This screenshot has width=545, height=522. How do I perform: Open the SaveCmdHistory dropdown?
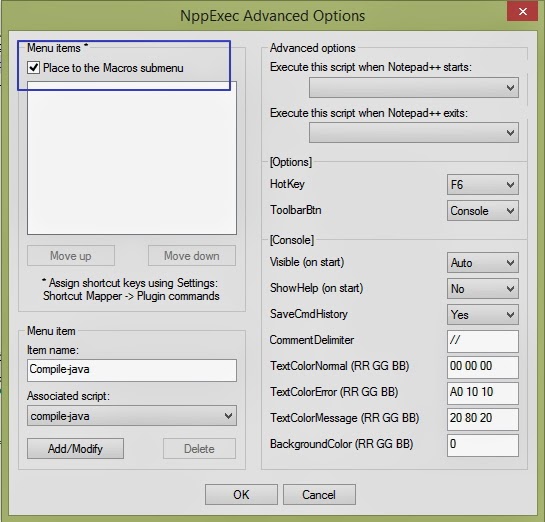(x=482, y=315)
